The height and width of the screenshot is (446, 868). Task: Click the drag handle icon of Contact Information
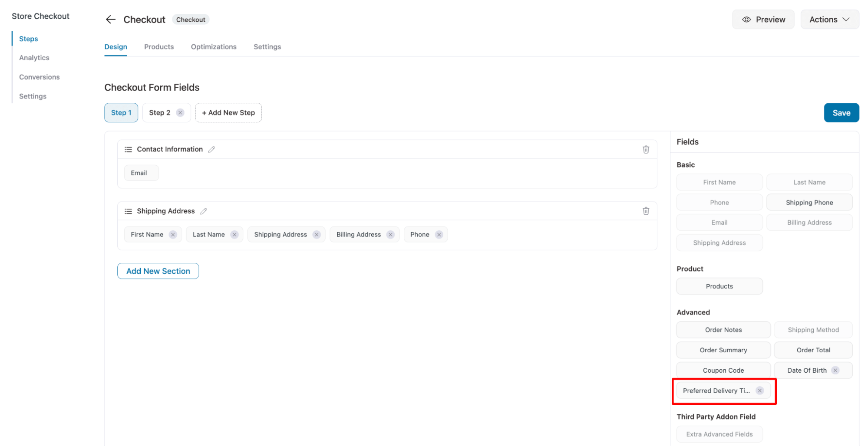point(128,149)
